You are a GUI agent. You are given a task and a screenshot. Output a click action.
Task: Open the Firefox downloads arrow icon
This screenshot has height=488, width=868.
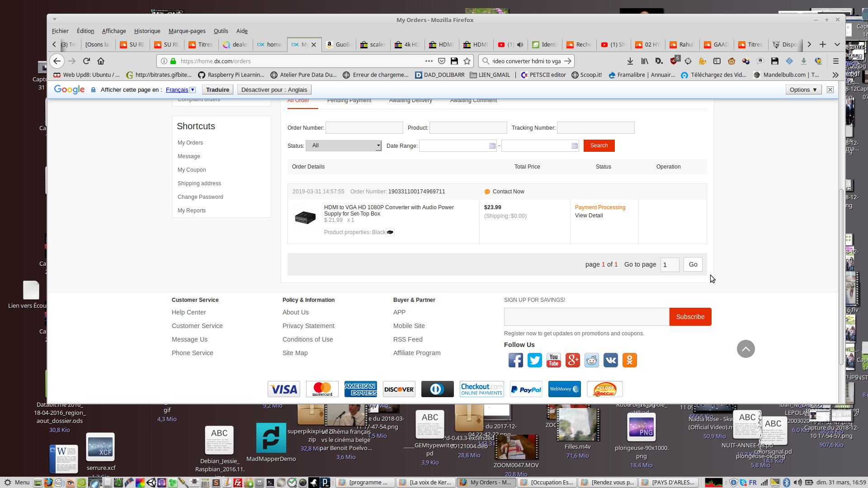[x=630, y=61]
